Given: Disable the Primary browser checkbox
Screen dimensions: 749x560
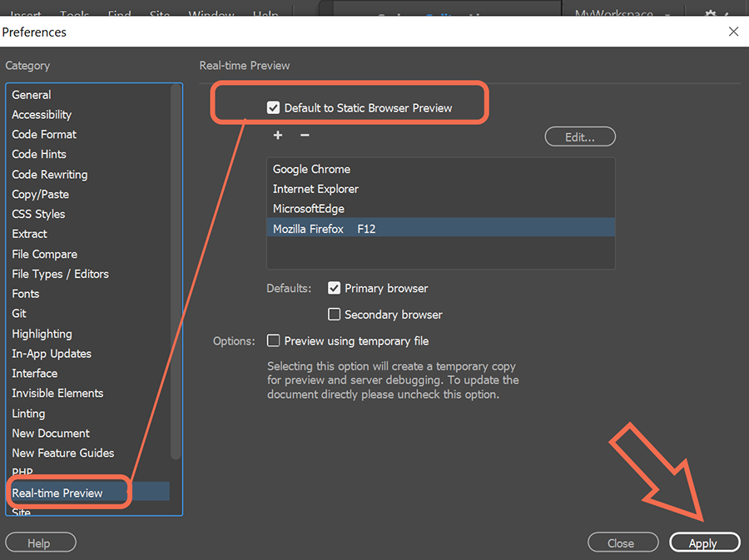Looking at the screenshot, I should 334,288.
